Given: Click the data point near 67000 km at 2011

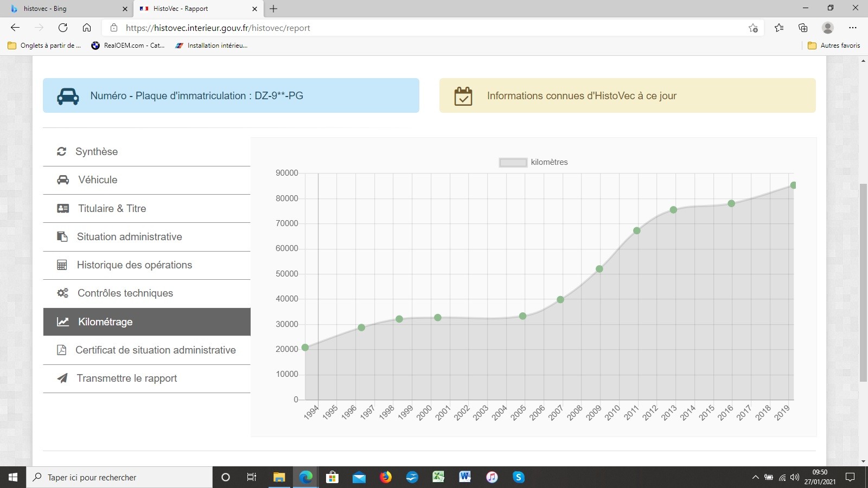Looking at the screenshot, I should tap(637, 230).
